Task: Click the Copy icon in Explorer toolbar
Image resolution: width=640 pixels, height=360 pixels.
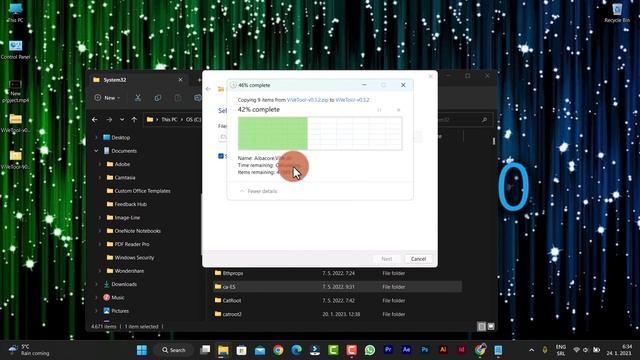Action: (x=158, y=98)
